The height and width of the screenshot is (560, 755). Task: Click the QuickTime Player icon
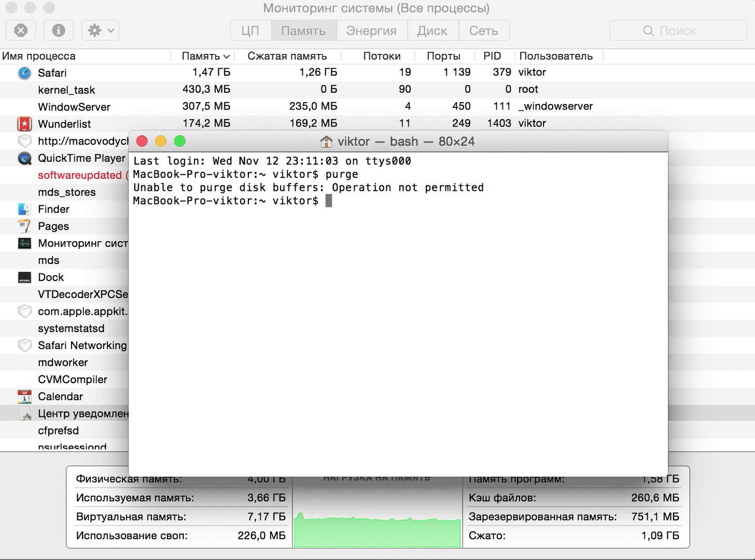(24, 158)
